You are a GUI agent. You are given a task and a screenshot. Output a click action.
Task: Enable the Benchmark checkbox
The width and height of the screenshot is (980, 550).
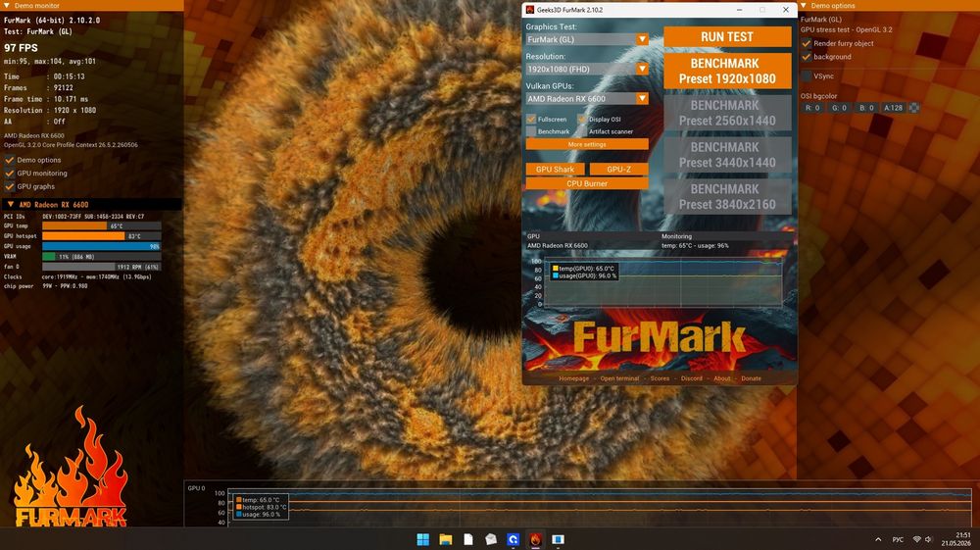[x=531, y=131]
